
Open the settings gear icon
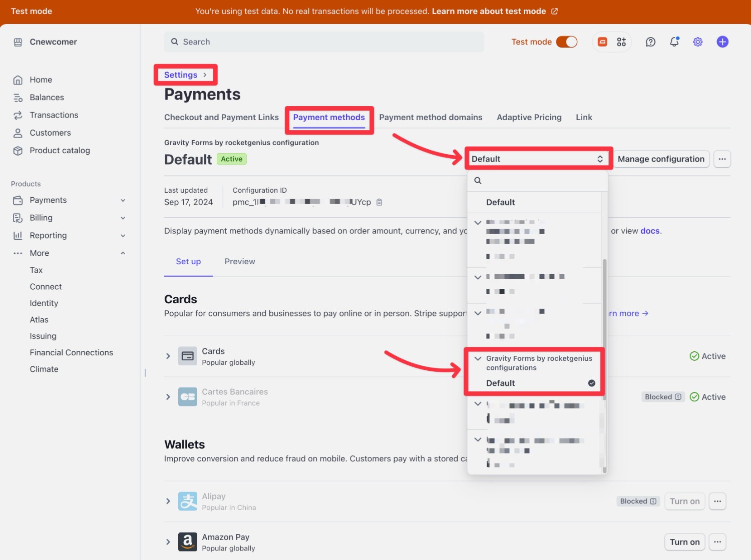[x=698, y=42]
